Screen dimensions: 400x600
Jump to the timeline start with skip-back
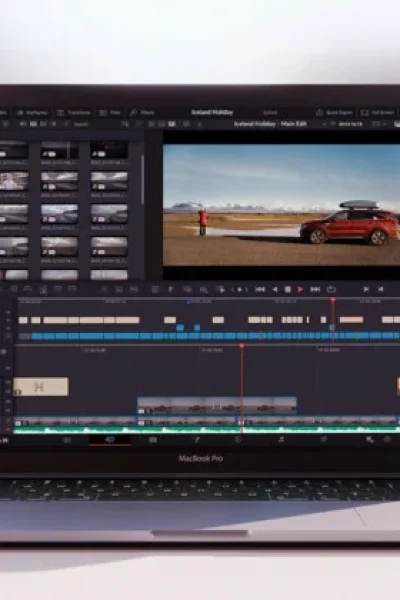pyautogui.click(x=260, y=289)
